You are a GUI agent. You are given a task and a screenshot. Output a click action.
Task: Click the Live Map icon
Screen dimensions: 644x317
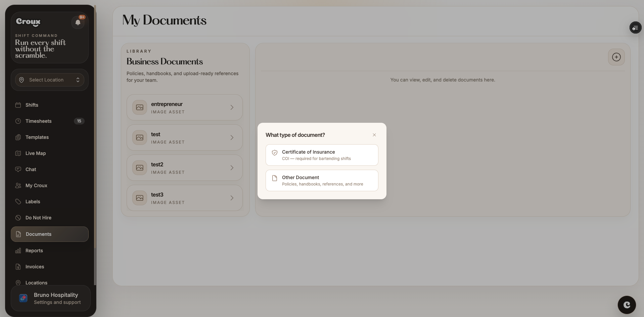[x=18, y=153]
